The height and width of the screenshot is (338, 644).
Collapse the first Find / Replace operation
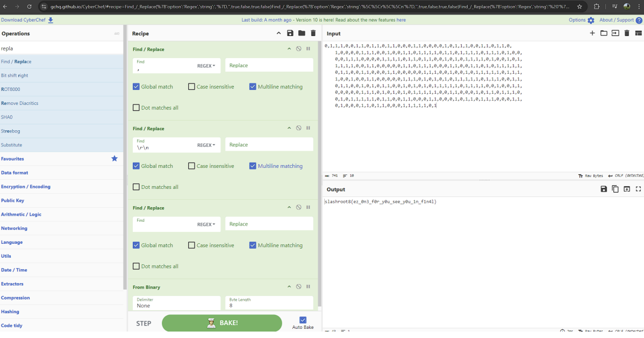(289, 48)
